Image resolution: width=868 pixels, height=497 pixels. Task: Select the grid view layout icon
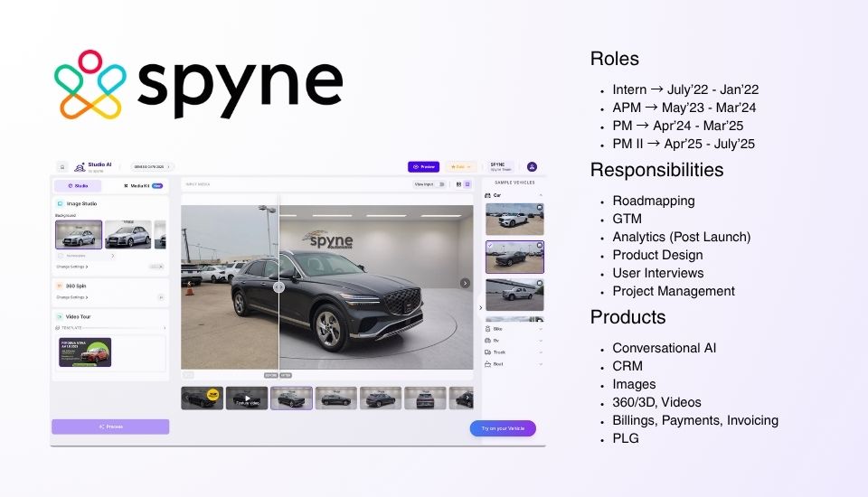coord(458,184)
